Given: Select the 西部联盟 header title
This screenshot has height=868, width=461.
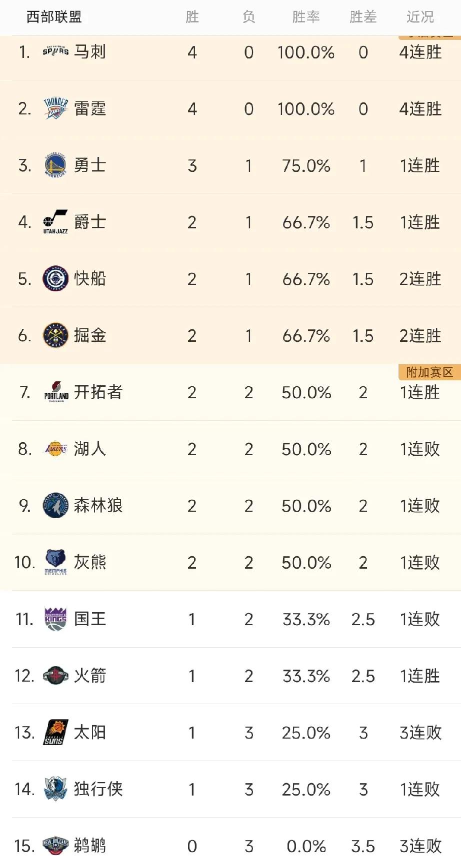Looking at the screenshot, I should 54,17.
